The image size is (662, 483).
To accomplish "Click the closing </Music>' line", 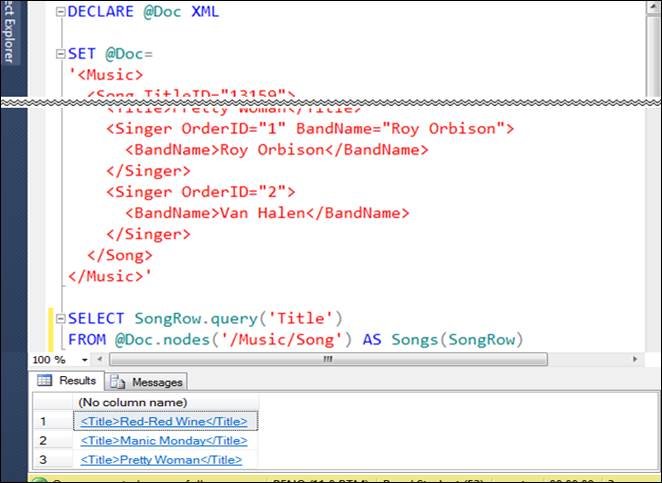I will pos(110,276).
